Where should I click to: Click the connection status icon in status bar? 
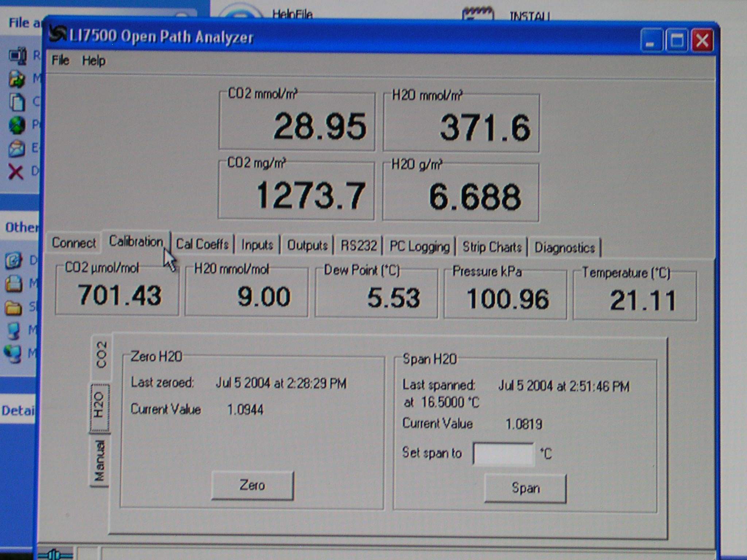point(55,555)
